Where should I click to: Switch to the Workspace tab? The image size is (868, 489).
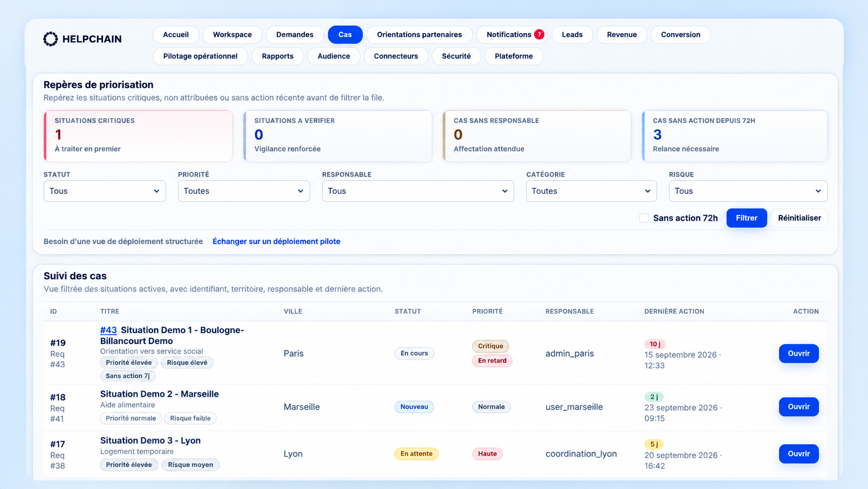point(233,35)
